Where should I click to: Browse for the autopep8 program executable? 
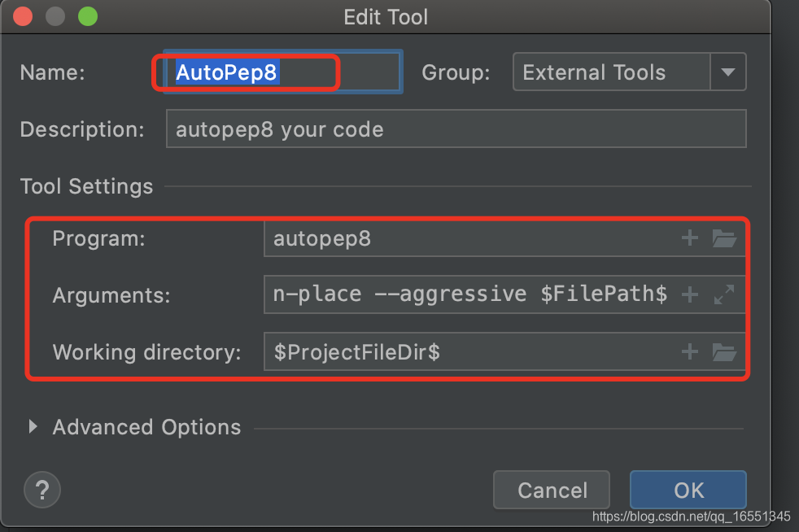(x=724, y=238)
